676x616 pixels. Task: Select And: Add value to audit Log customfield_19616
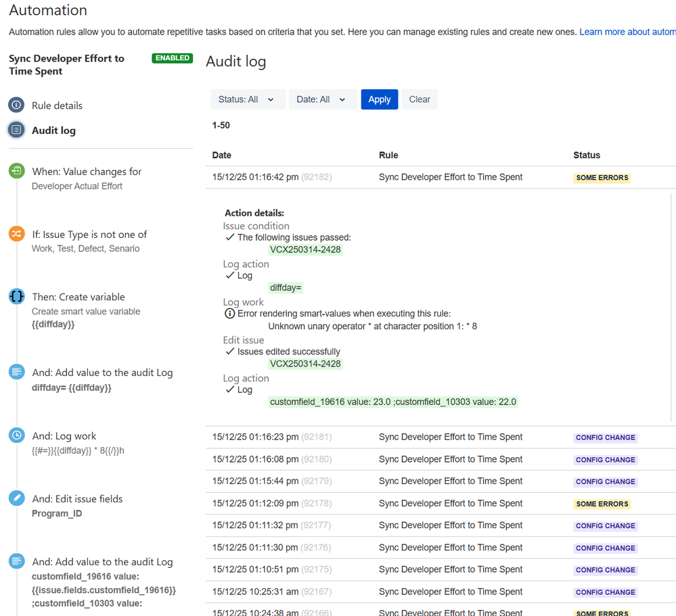(x=104, y=582)
